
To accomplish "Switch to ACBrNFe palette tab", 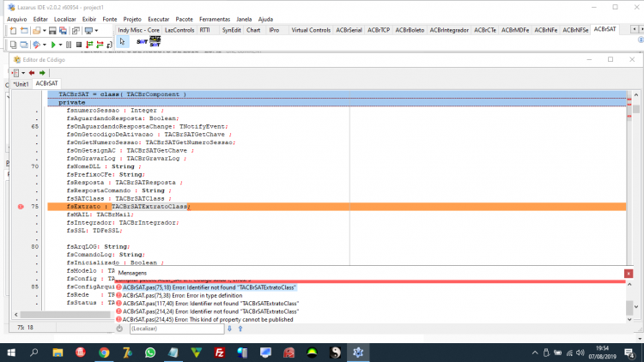I will click(545, 30).
